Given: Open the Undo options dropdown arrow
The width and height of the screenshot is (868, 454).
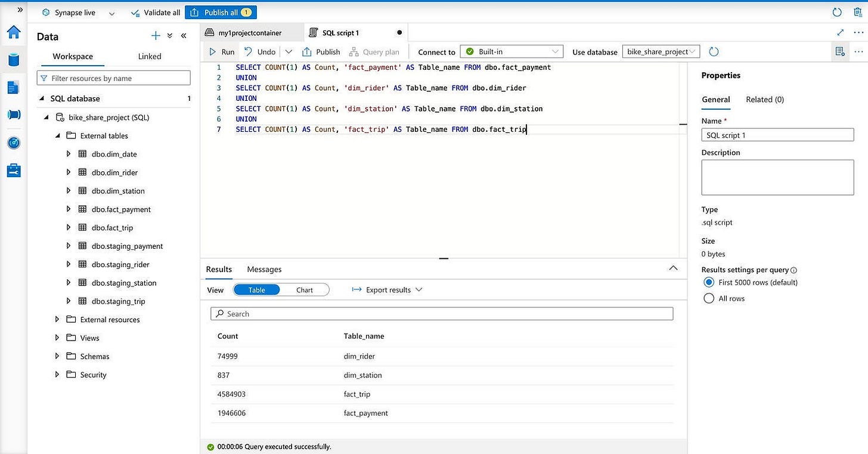Looking at the screenshot, I should pyautogui.click(x=289, y=52).
